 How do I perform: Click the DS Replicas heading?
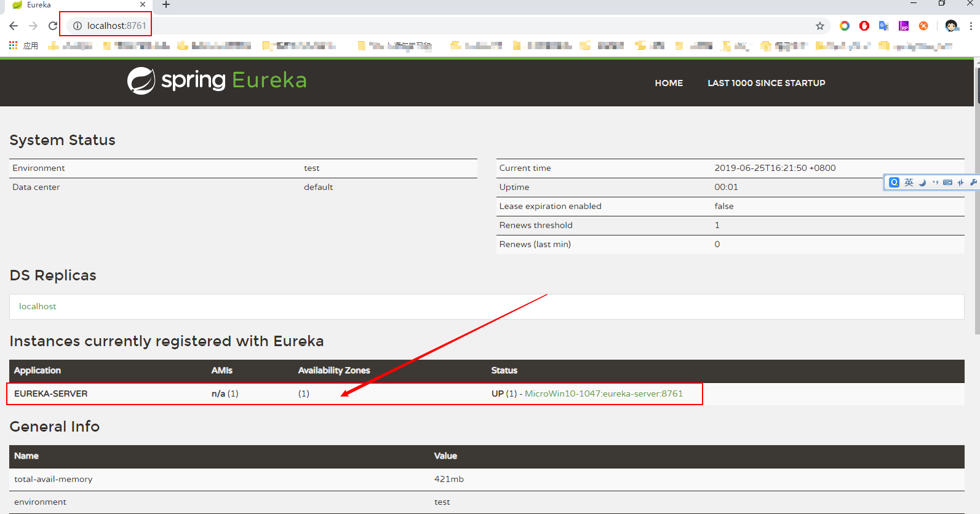[53, 275]
